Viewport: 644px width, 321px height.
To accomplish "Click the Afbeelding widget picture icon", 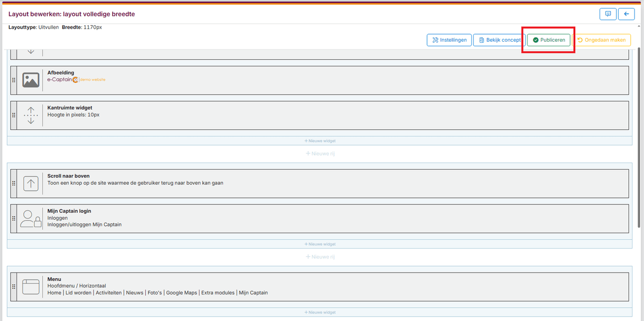I will coord(31,80).
